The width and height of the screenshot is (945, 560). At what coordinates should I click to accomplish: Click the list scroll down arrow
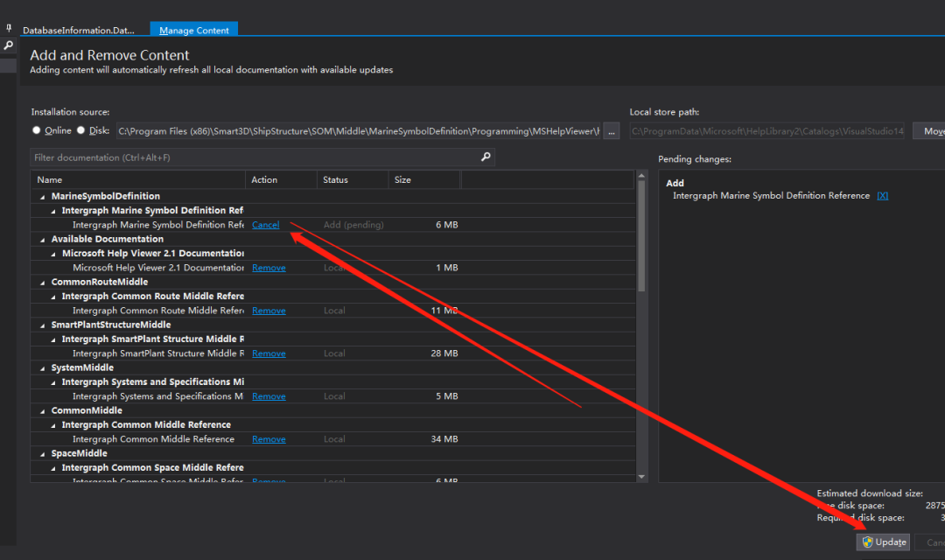point(641,477)
